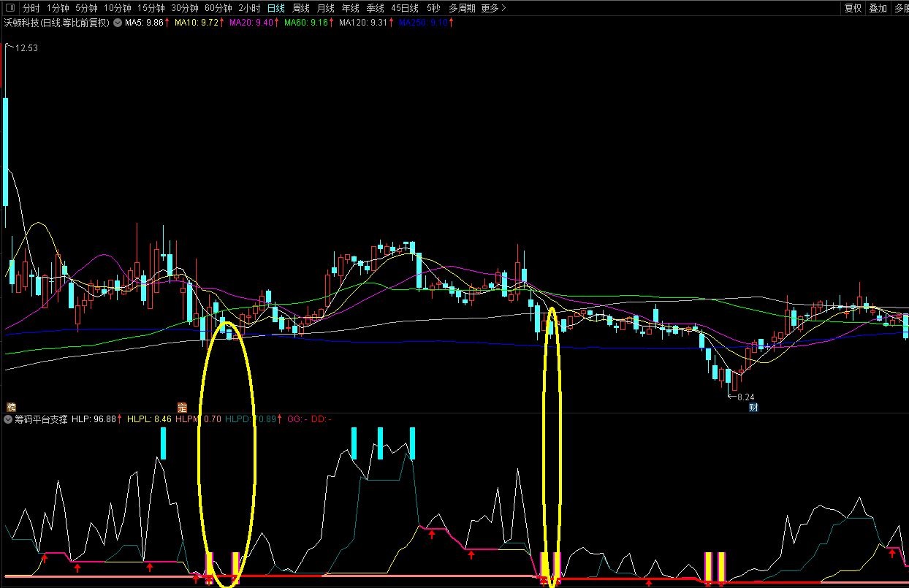
Task: Click the 定 marker icon on the chart
Action: pyautogui.click(x=183, y=407)
